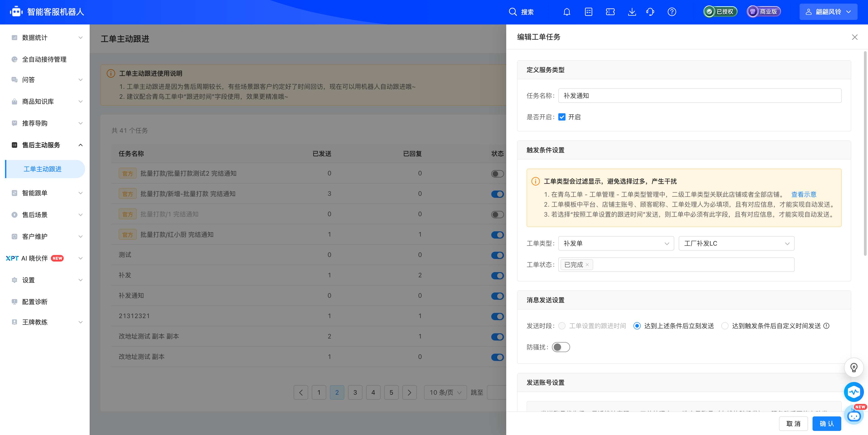Click the robot logo icon
The image size is (868, 435).
(16, 12)
